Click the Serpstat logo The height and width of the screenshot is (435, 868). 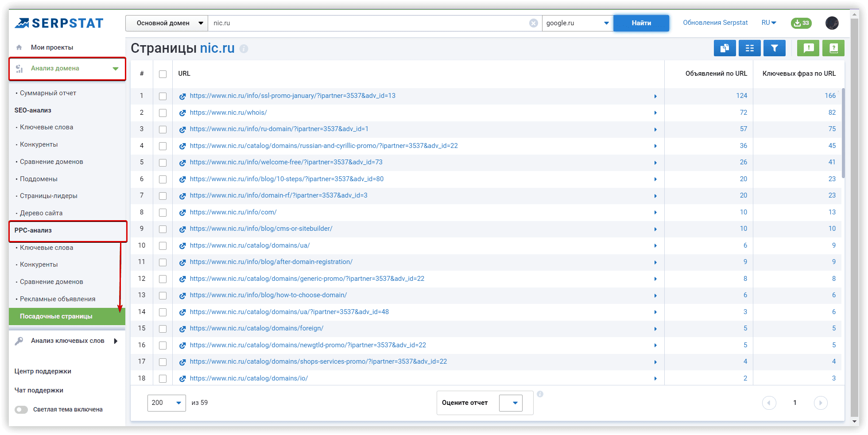(59, 23)
